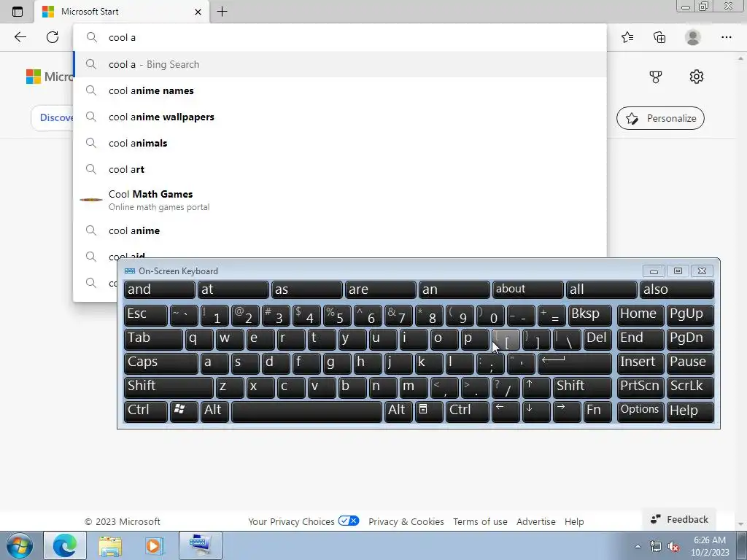Reload the page with the refresh icon

(53, 37)
